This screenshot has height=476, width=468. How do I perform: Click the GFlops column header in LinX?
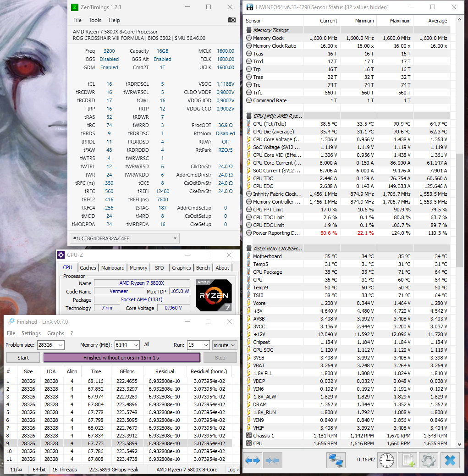pyautogui.click(x=127, y=371)
